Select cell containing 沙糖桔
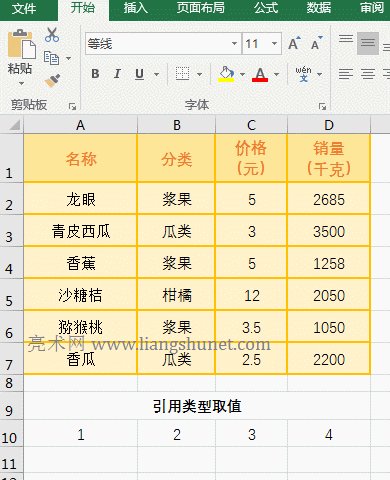 80,295
